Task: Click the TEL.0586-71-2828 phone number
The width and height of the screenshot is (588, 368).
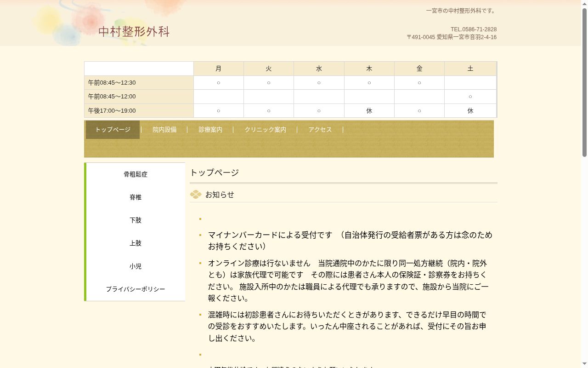Action: point(474,29)
